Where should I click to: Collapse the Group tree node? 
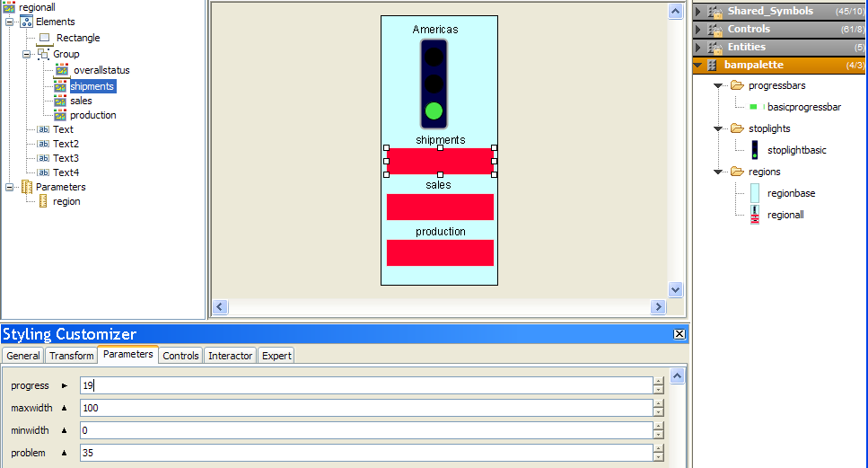coord(28,54)
